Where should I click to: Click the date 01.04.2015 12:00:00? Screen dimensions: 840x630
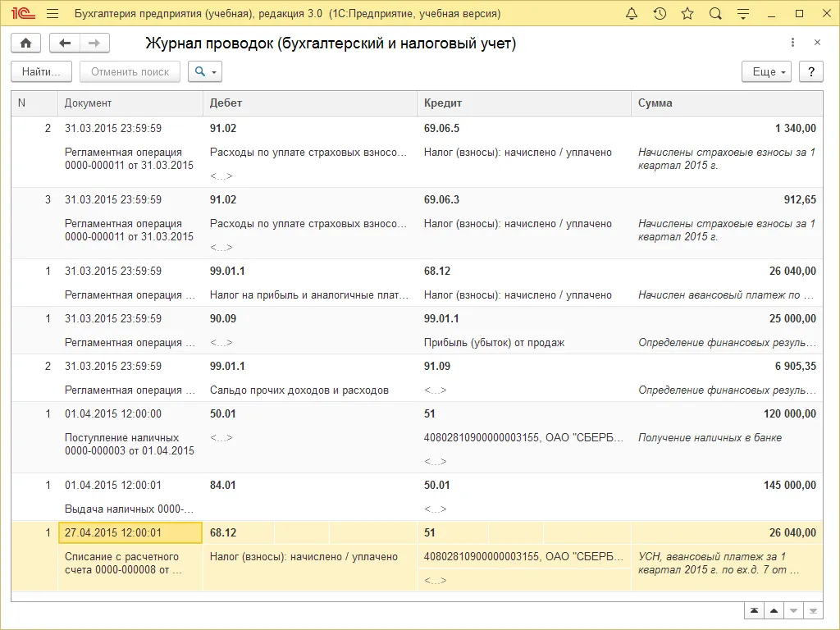click(x=113, y=414)
